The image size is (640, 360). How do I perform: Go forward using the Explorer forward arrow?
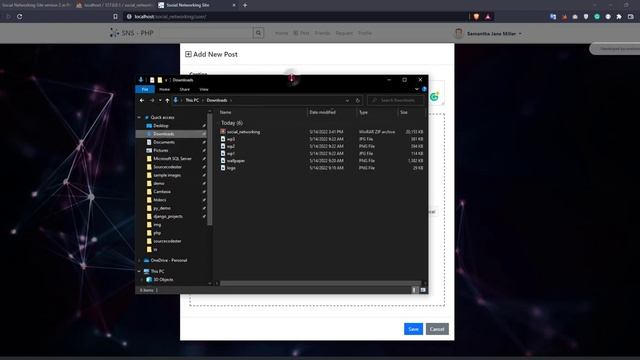pyautogui.click(x=152, y=100)
